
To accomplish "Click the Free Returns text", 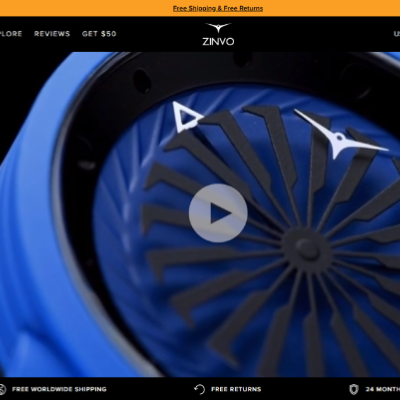I will pyautogui.click(x=236, y=389).
